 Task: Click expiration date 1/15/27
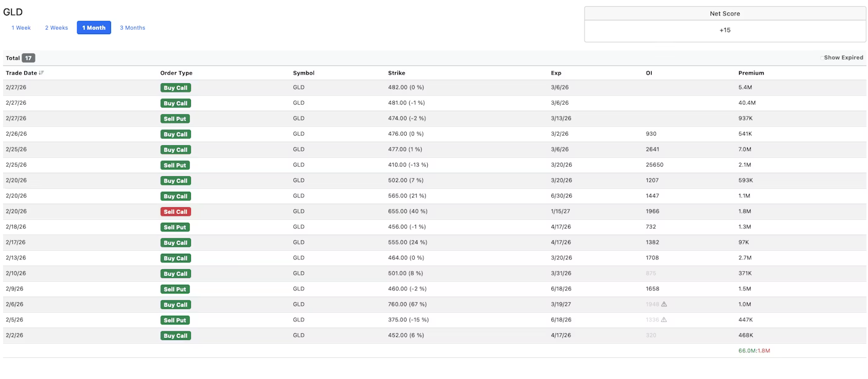(561, 212)
